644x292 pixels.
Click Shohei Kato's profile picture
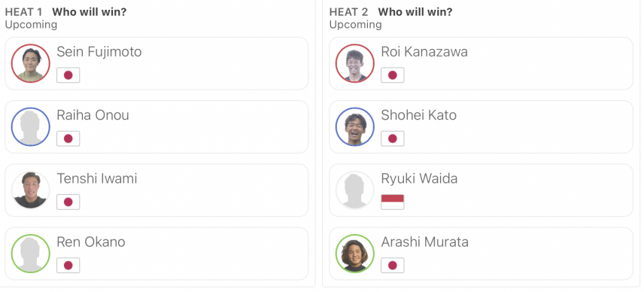355,127
